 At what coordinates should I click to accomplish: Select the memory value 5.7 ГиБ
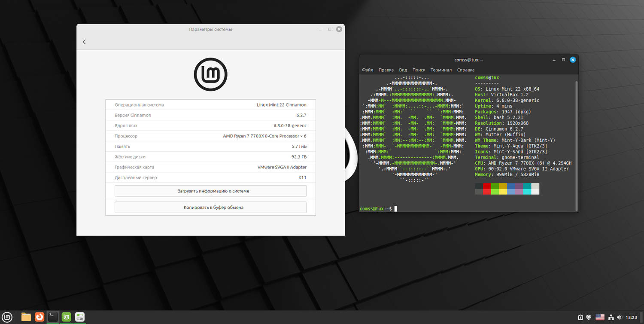click(x=299, y=147)
